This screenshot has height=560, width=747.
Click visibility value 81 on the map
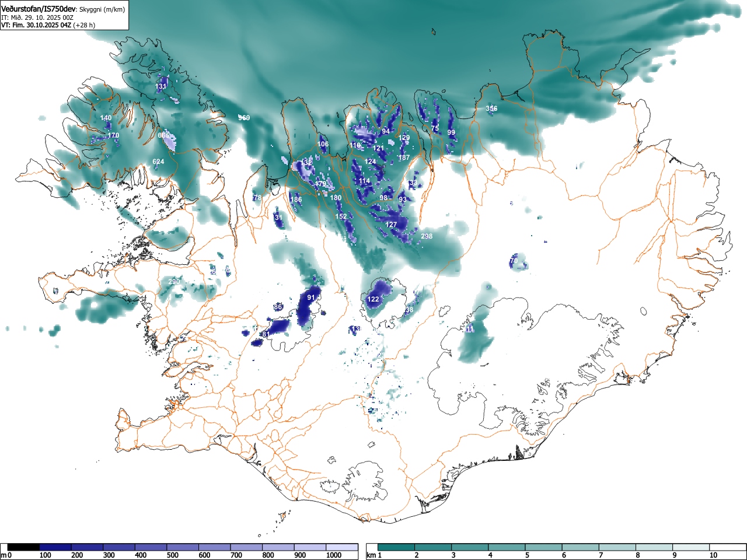pos(266,334)
